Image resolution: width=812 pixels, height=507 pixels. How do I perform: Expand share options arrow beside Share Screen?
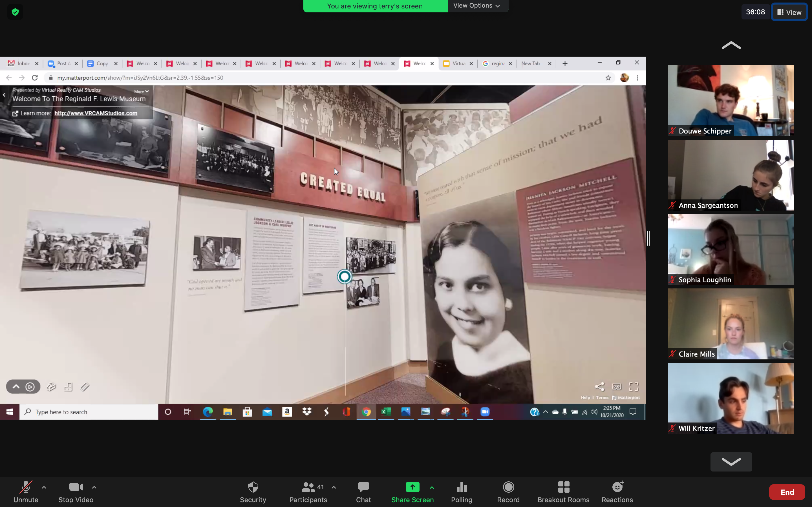click(432, 487)
